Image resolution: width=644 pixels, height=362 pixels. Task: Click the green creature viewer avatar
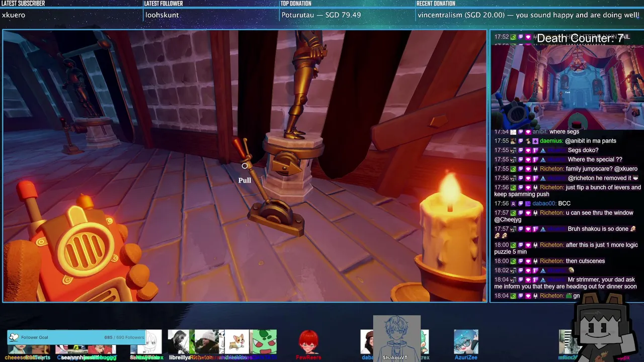[x=264, y=342]
